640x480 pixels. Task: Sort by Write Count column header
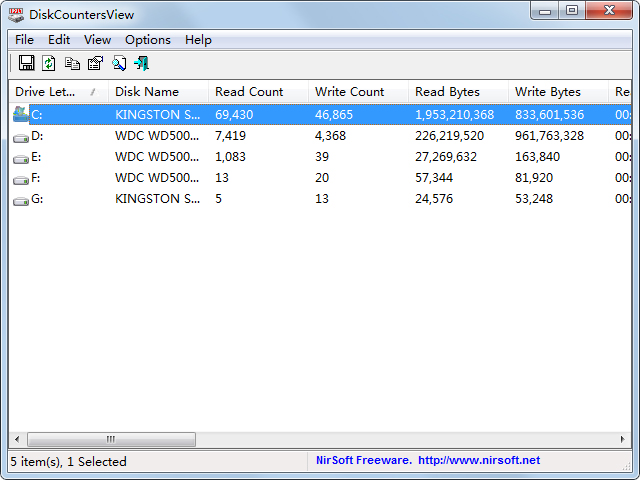click(358, 91)
